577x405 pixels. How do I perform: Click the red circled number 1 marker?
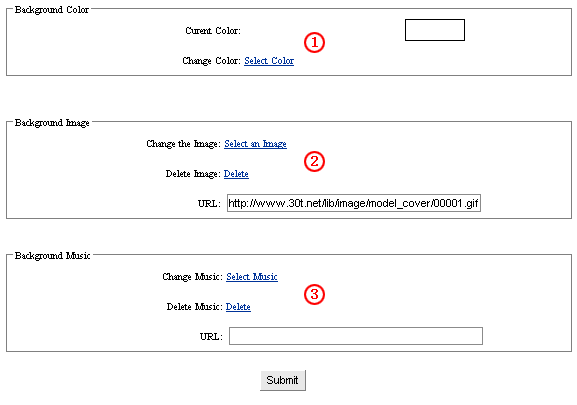pyautogui.click(x=314, y=42)
